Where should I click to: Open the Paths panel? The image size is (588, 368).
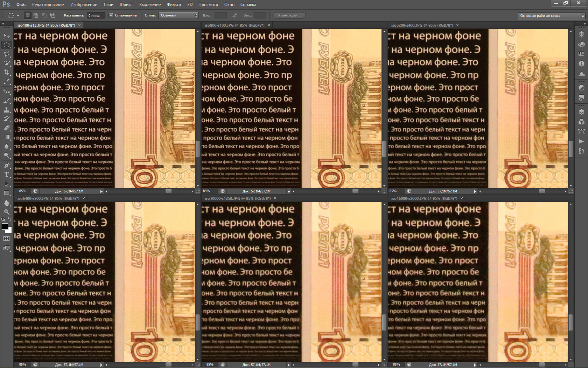[581, 131]
